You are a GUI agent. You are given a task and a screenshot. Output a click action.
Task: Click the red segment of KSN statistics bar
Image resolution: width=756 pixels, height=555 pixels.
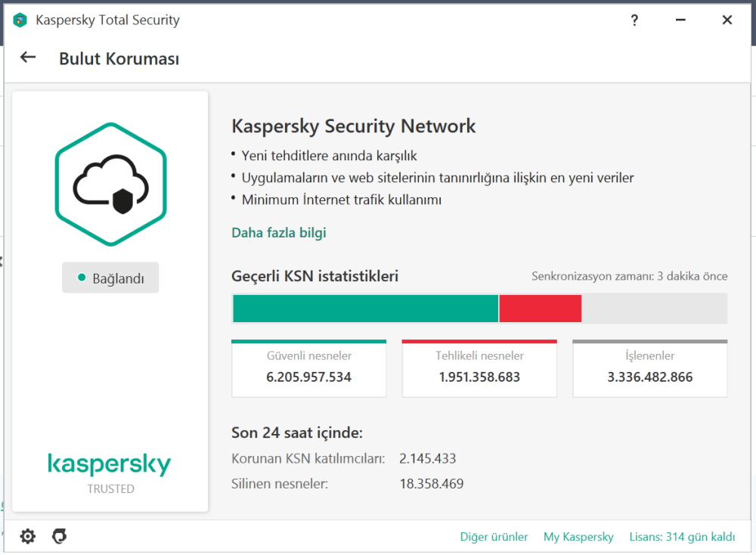[540, 309]
